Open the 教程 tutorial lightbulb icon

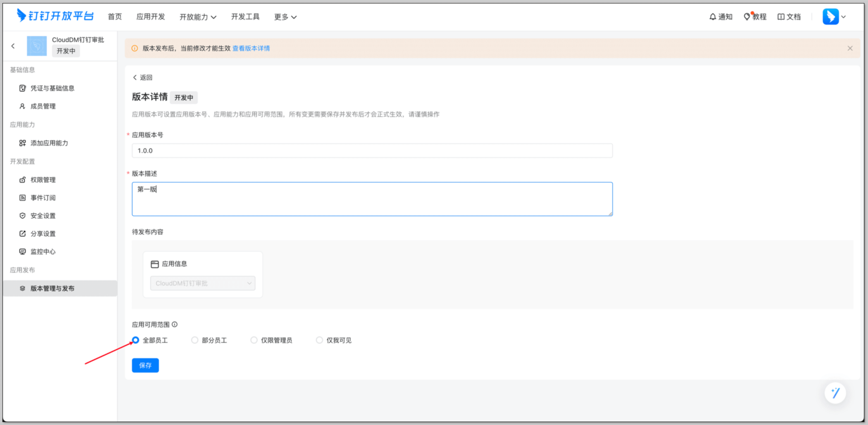click(747, 17)
